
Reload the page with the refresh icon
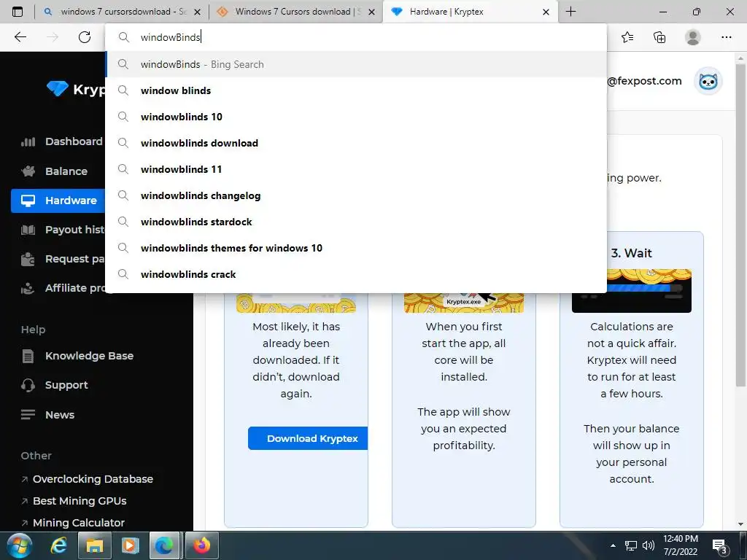[x=85, y=37]
